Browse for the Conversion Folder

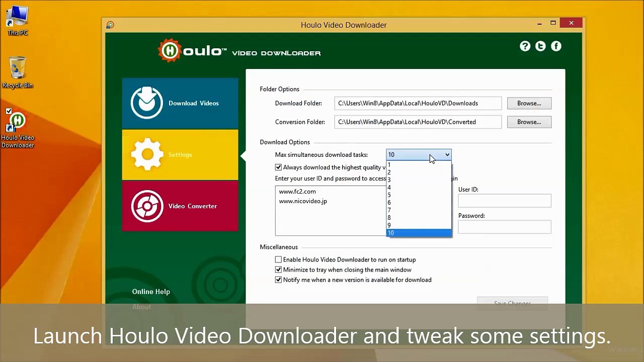click(529, 122)
